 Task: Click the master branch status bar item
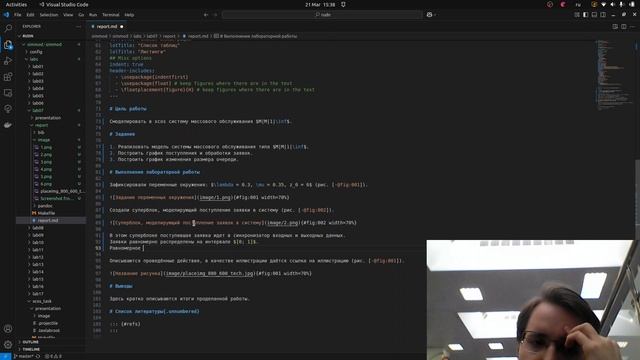[24, 356]
